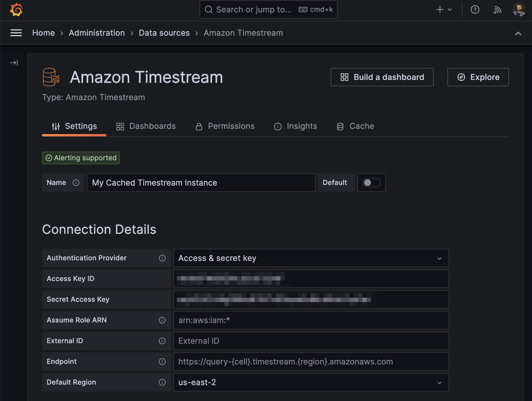
Task: Click the help question mark icon
Action: pyautogui.click(x=475, y=9)
